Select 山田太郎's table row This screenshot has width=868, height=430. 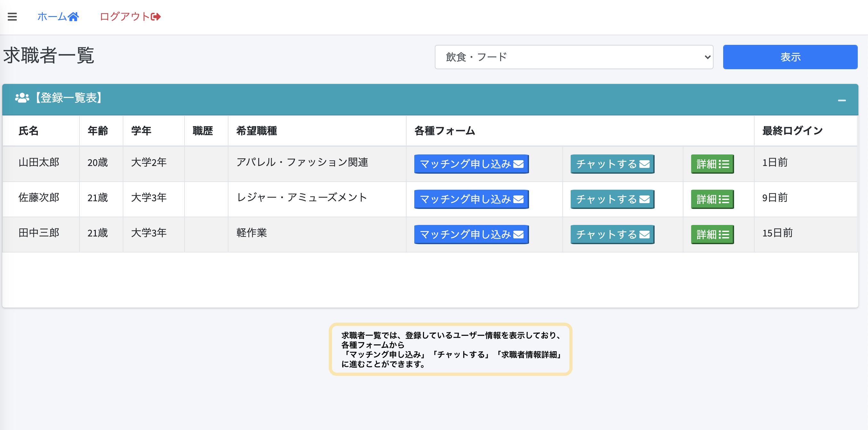[39, 163]
